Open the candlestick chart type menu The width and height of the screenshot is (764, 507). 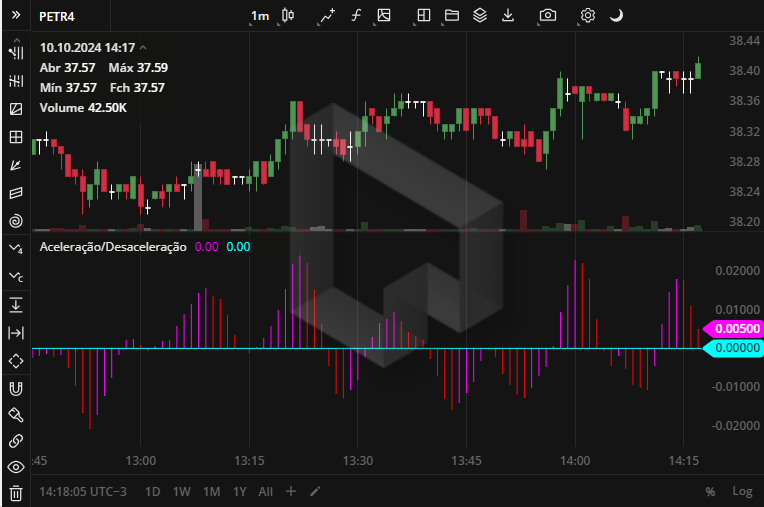[288, 16]
